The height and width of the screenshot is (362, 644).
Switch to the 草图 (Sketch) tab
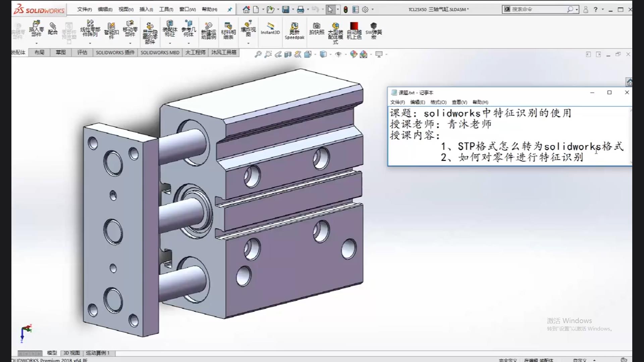click(x=61, y=52)
